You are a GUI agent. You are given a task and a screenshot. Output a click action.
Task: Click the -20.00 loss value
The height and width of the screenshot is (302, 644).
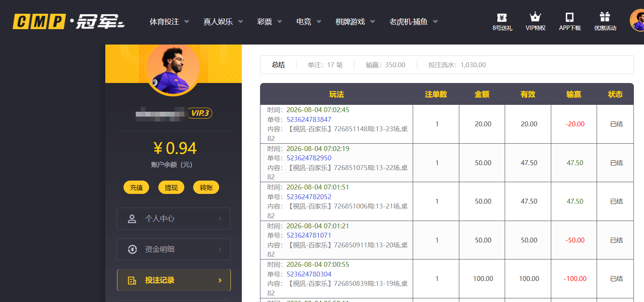point(575,124)
